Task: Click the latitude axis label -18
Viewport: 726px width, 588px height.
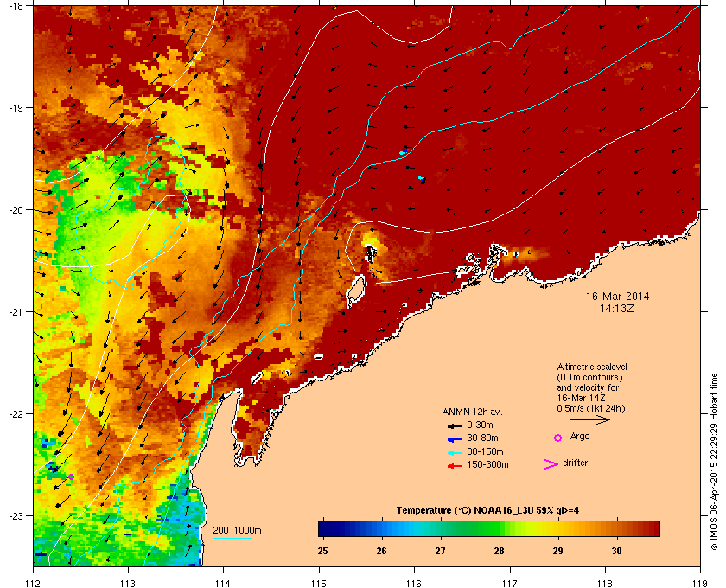Action: click(x=16, y=5)
